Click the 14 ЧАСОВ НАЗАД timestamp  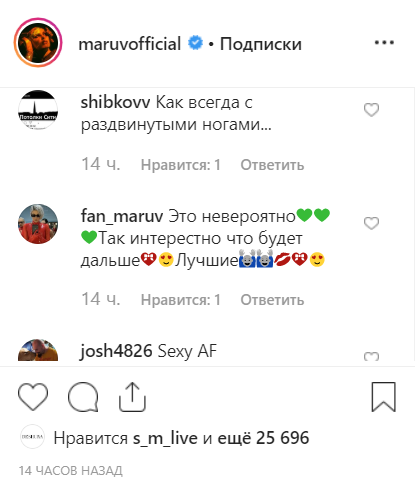[71, 471]
